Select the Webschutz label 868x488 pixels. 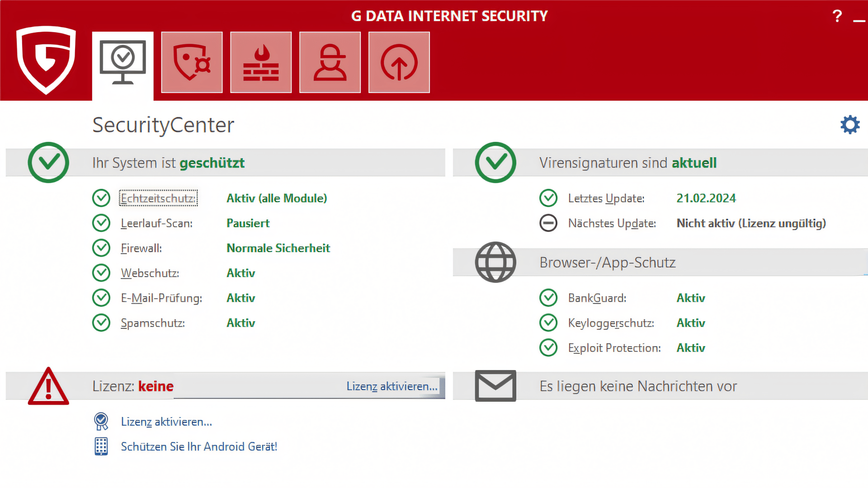coord(150,273)
